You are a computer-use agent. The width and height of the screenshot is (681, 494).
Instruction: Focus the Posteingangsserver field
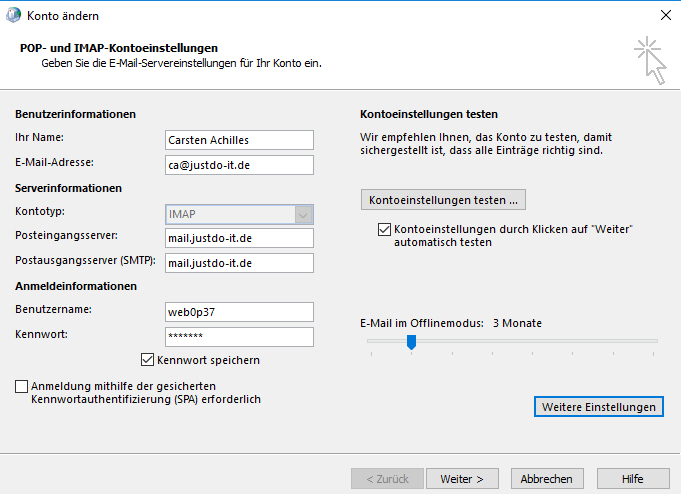coord(239,238)
